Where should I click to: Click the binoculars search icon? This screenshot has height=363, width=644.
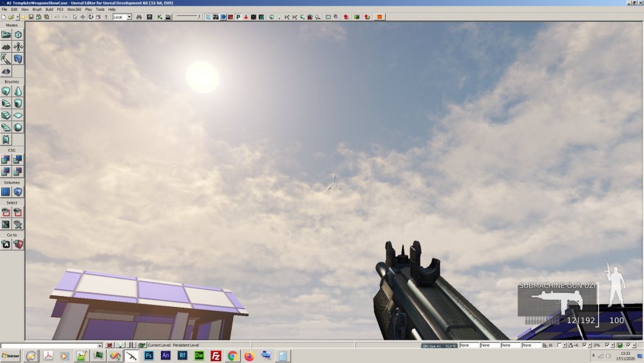coord(139,17)
